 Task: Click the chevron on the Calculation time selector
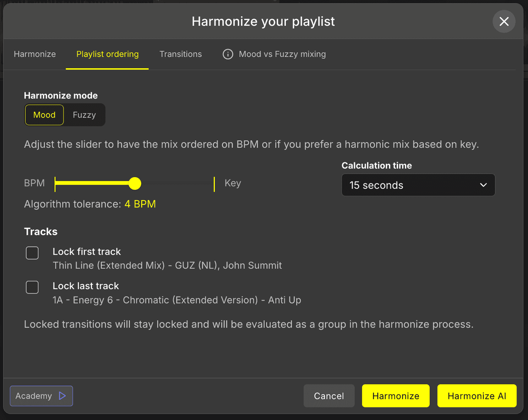tap(483, 185)
